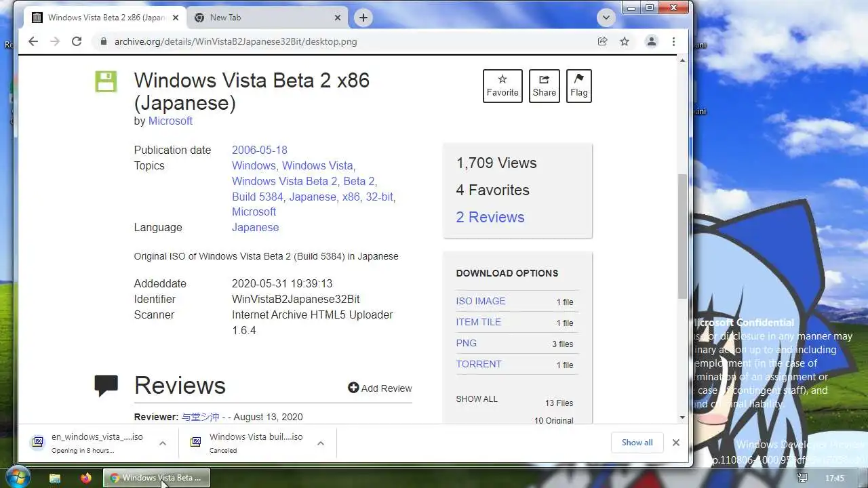This screenshot has width=868, height=488.
Task: Open the Chrome profile avatar
Action: tap(651, 41)
